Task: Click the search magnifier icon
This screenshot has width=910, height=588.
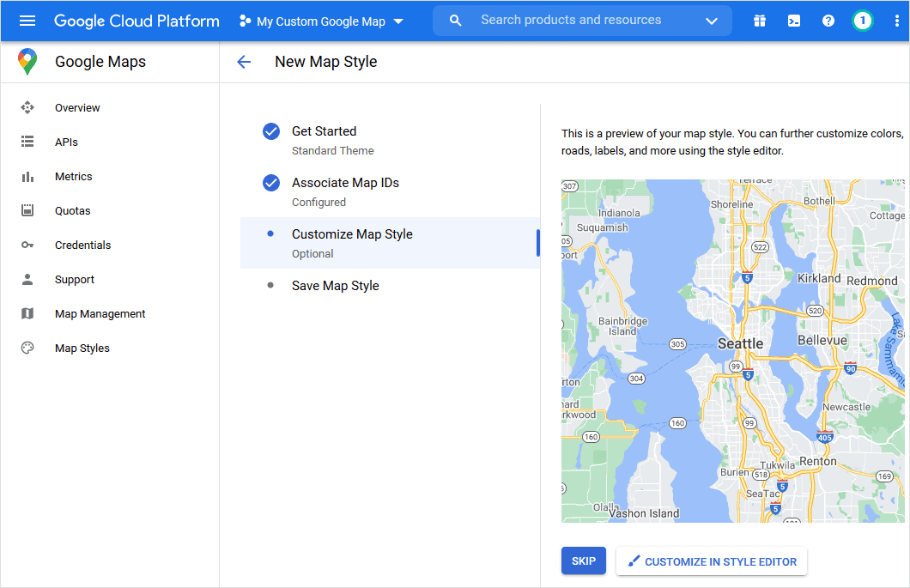Action: click(x=456, y=21)
